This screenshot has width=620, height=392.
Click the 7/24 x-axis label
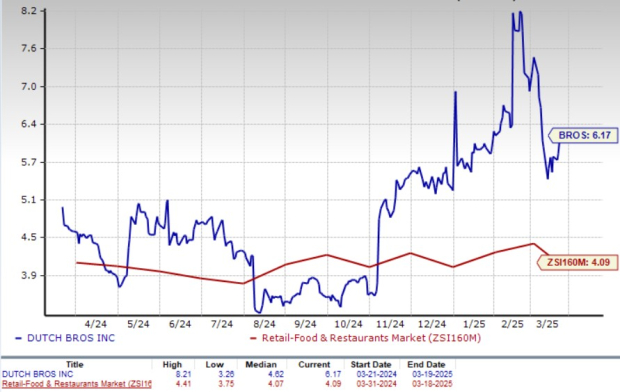click(x=222, y=324)
